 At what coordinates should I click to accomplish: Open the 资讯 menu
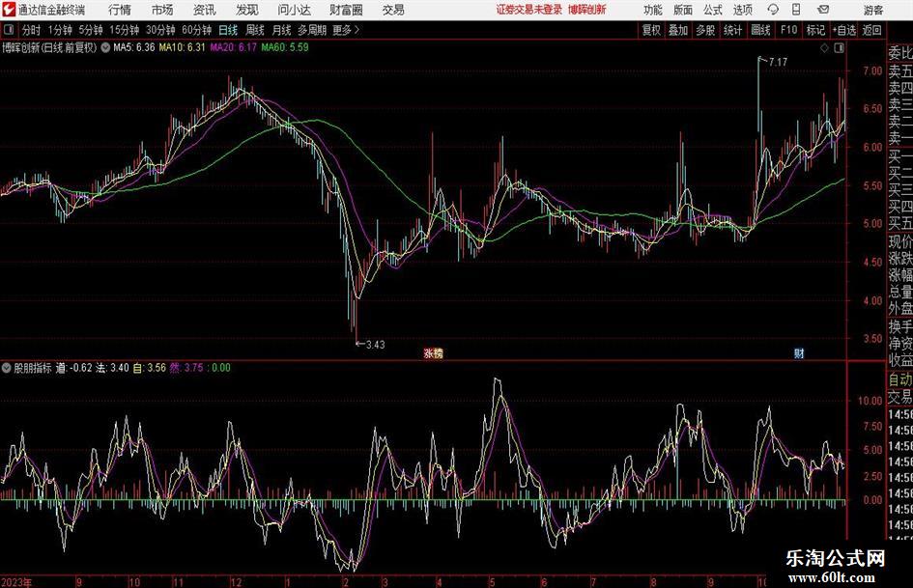(205, 10)
